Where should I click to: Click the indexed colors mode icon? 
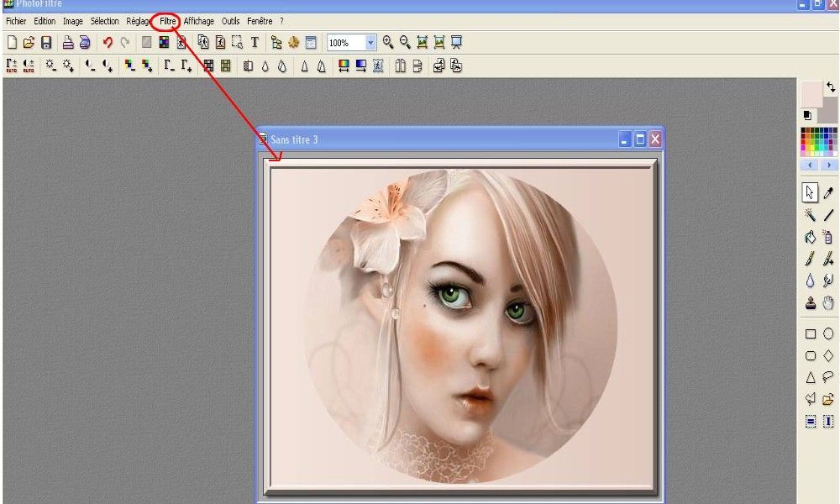click(164, 42)
